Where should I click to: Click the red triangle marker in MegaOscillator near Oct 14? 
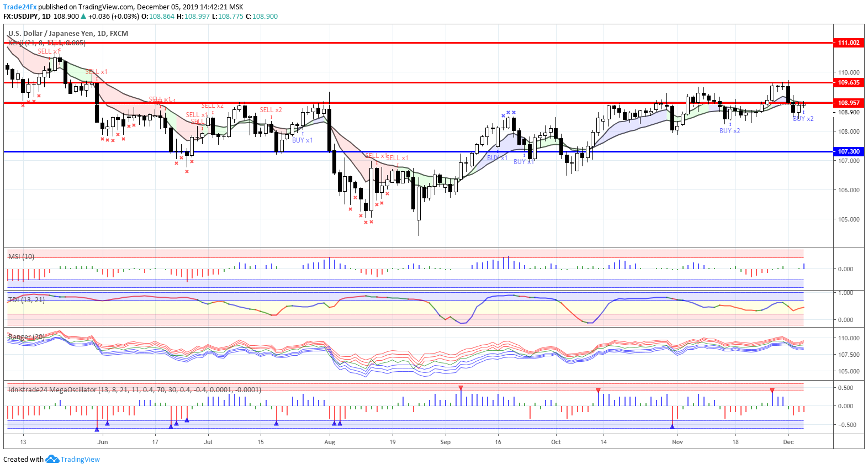598,391
